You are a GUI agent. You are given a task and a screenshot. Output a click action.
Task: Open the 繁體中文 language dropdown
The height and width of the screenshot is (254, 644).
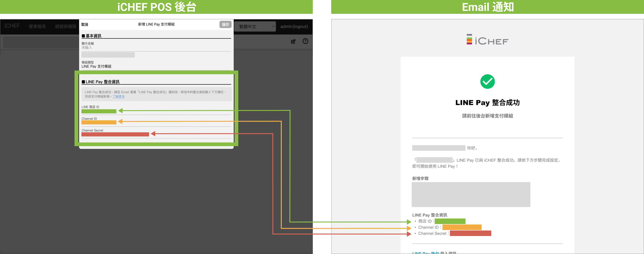pyautogui.click(x=255, y=27)
